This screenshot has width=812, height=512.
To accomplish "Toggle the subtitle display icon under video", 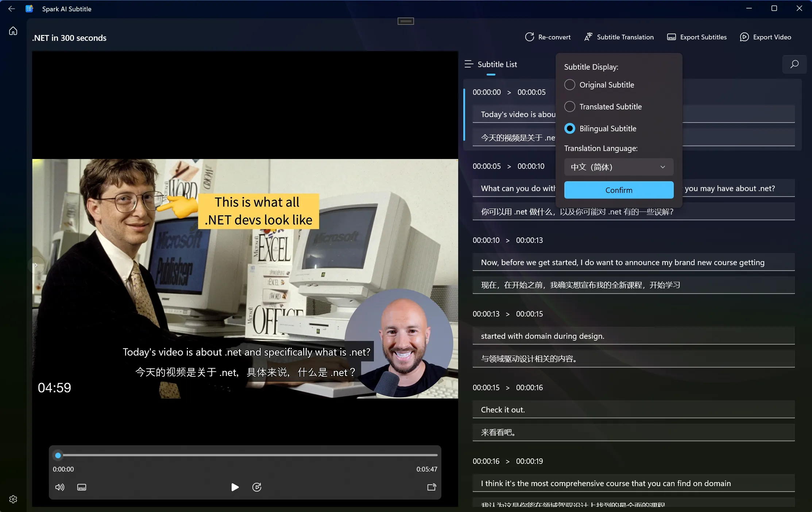I will tap(82, 487).
